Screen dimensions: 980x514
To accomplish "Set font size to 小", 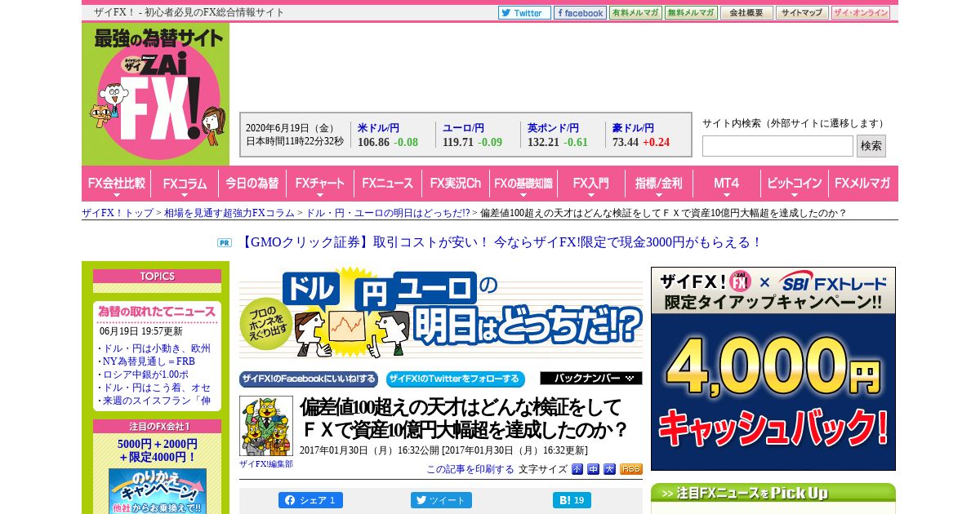I will coord(577,469).
